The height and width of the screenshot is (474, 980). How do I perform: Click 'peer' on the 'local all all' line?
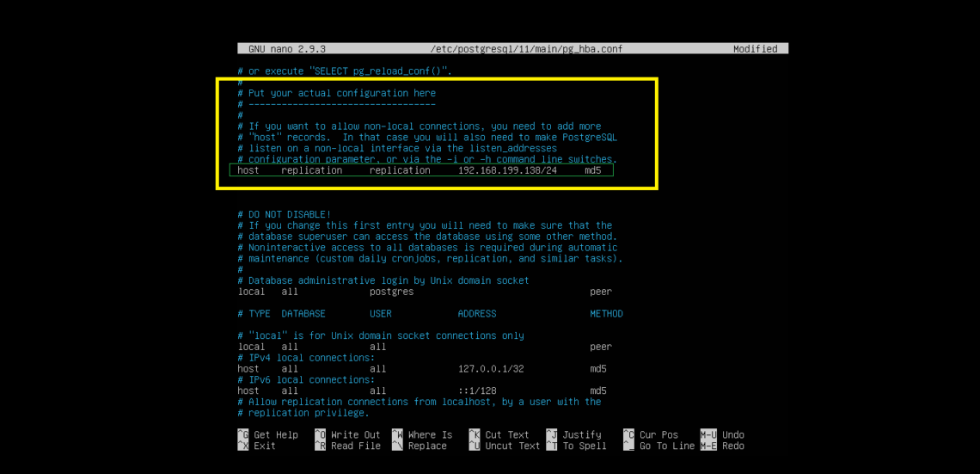coord(601,347)
